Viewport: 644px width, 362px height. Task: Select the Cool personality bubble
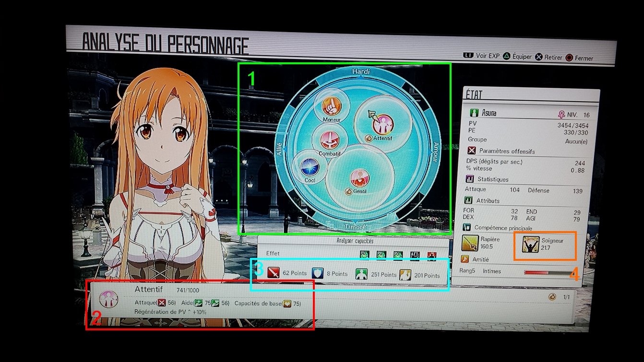pos(310,168)
